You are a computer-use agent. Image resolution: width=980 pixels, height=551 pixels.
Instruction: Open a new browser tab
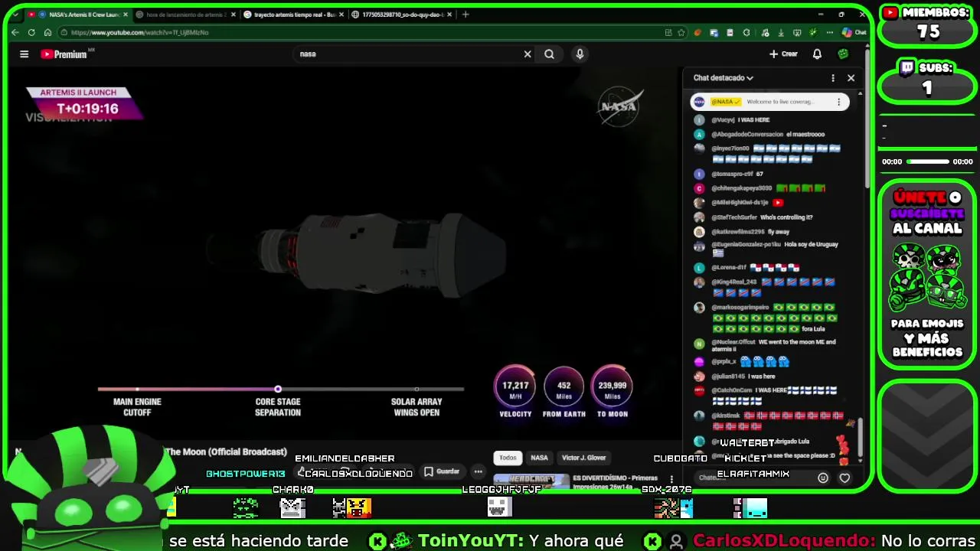tap(465, 15)
